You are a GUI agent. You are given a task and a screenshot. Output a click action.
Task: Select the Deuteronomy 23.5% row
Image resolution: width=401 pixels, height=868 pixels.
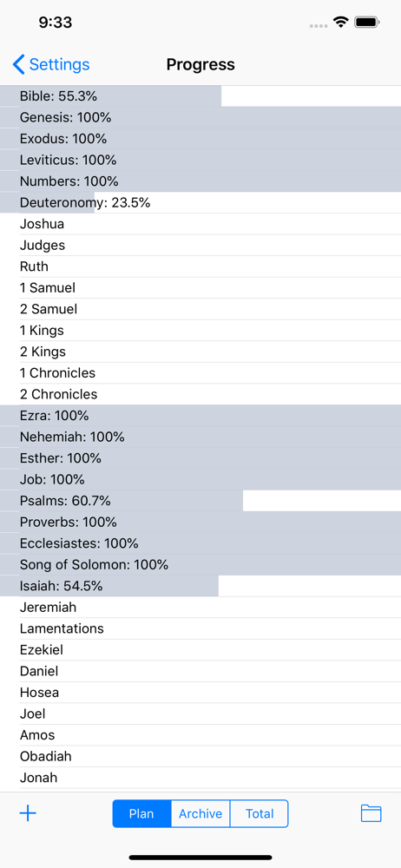[x=200, y=202]
